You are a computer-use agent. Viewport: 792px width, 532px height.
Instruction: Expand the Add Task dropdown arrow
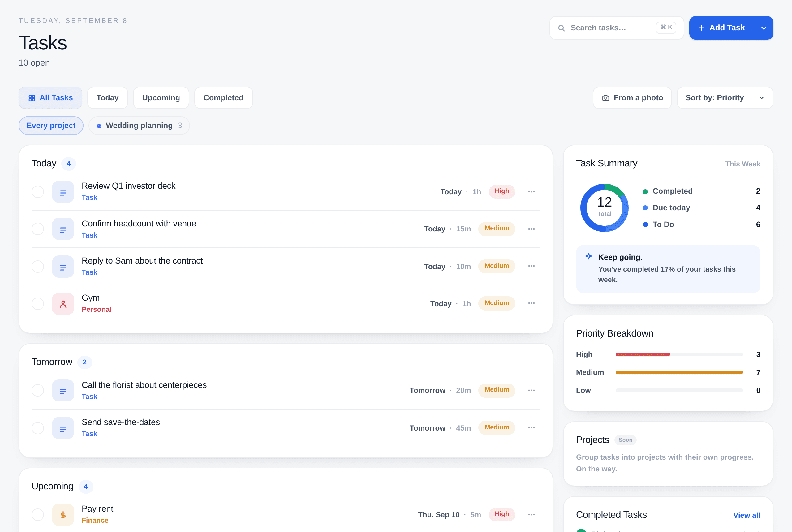[764, 28]
